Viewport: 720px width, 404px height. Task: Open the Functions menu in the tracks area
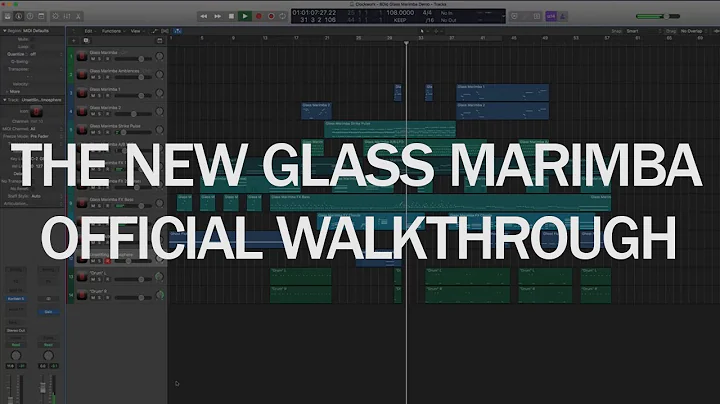tap(112, 31)
